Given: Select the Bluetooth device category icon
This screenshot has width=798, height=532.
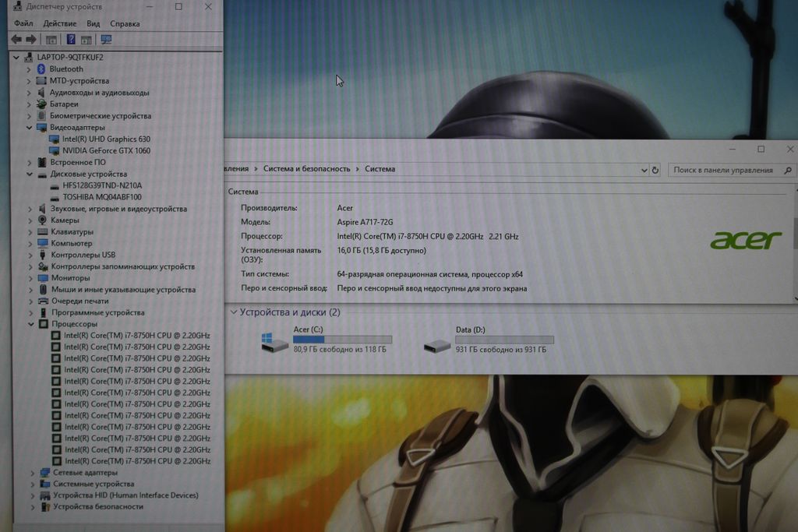Looking at the screenshot, I should coord(41,69).
